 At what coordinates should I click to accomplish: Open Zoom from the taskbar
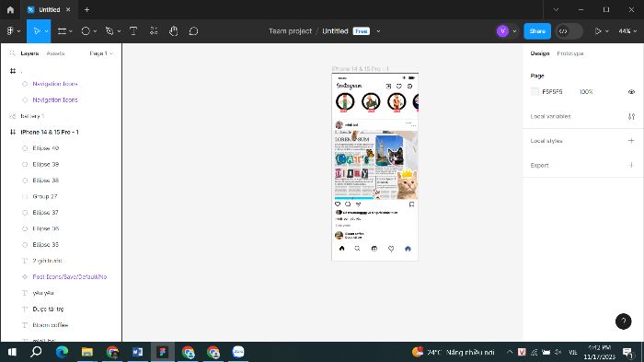coord(238,352)
